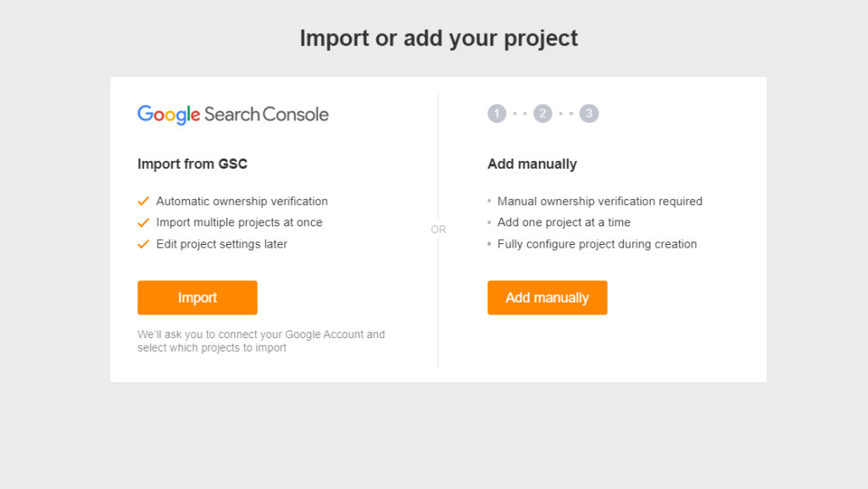Click step indicator circle 1

[496, 113]
